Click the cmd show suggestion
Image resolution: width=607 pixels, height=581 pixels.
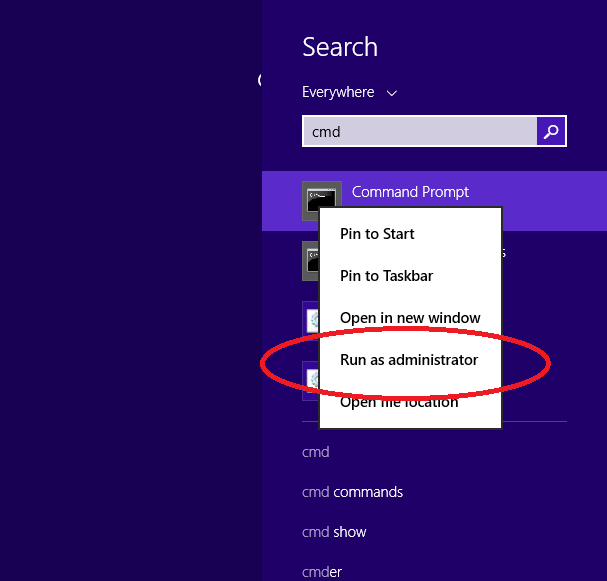pyautogui.click(x=334, y=532)
